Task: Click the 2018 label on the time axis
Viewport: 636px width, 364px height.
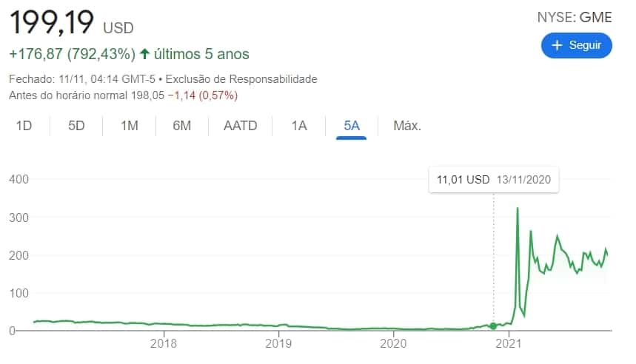Action: (x=163, y=343)
